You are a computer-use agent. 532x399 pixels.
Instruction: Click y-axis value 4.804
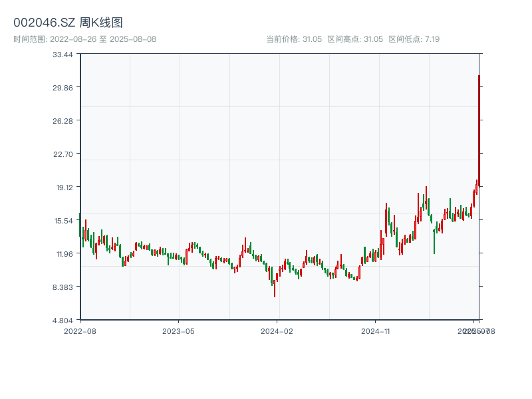[x=63, y=321]
